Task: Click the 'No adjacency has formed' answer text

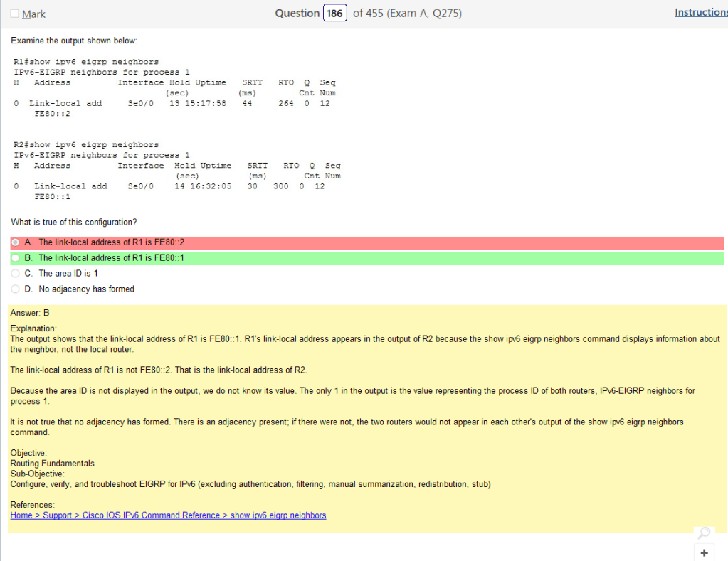Action: click(x=86, y=289)
